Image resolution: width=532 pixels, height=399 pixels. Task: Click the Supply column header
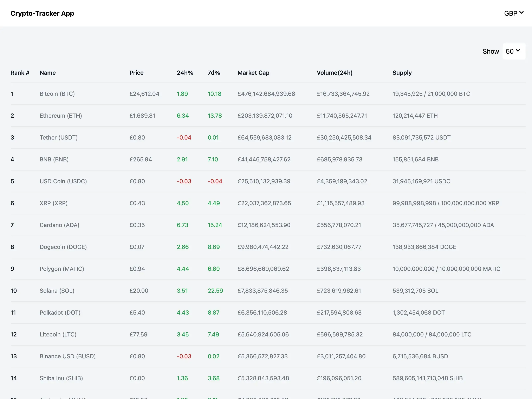coord(402,73)
